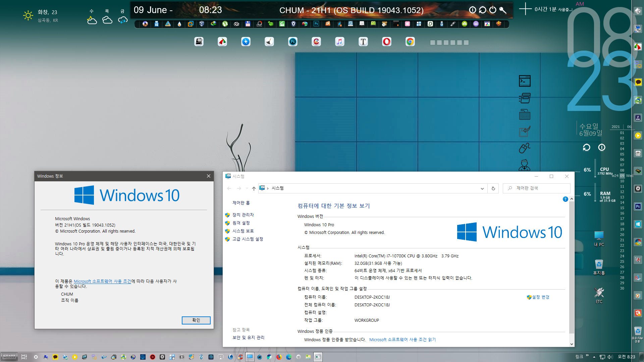Viewport: 644px width, 362px height.
Task: Open 시스템 보호 in System window
Action: [243, 231]
